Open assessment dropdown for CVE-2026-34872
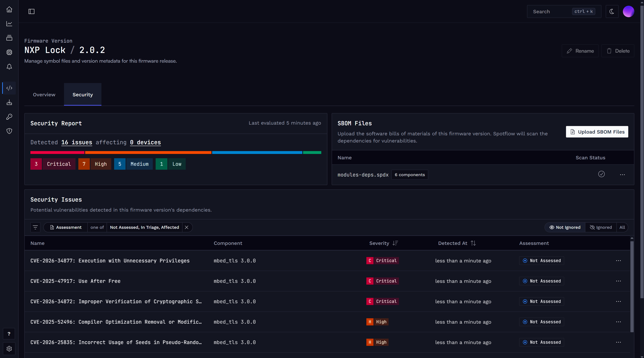 coord(541,301)
